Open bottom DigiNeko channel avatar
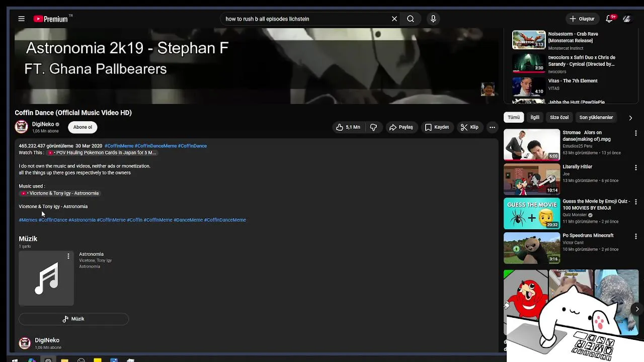This screenshot has height=362, width=644. [x=25, y=343]
